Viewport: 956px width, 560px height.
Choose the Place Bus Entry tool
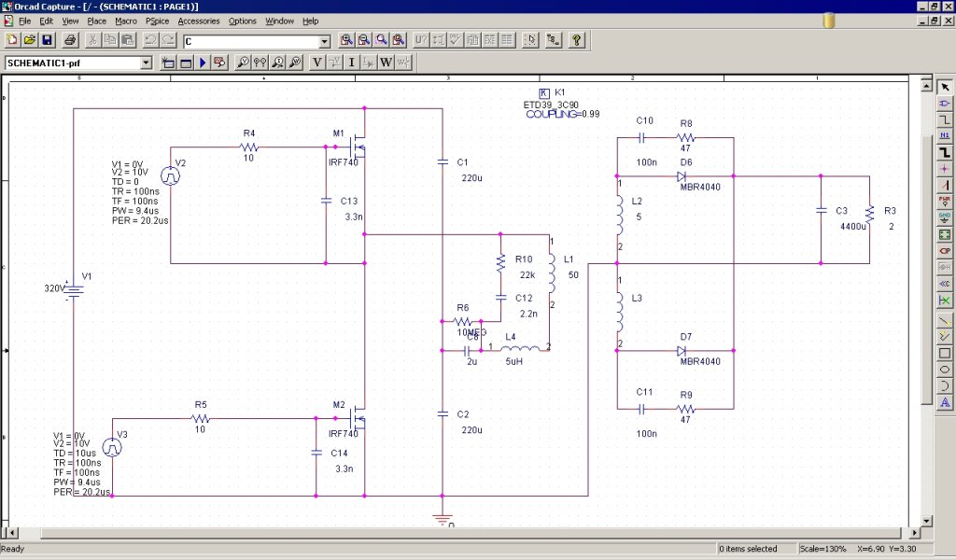945,185
